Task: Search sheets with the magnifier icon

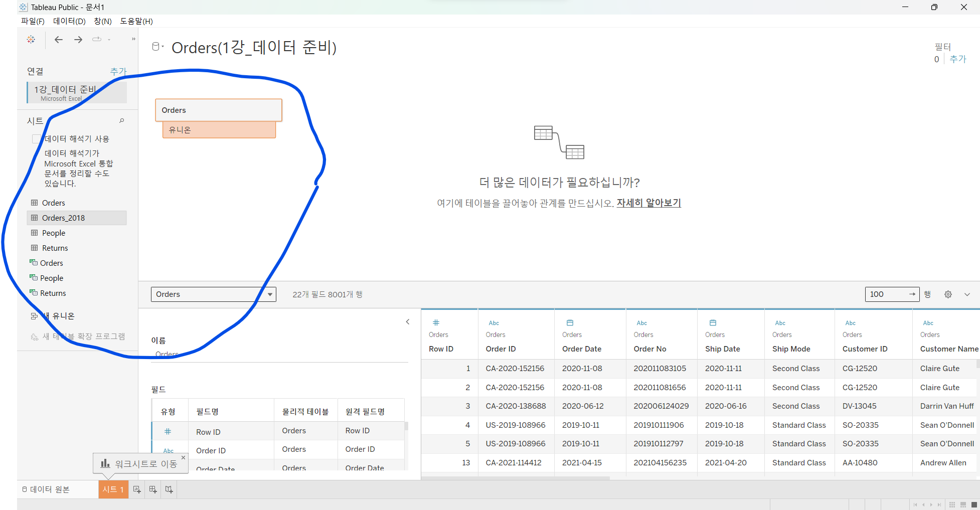Action: [121, 121]
